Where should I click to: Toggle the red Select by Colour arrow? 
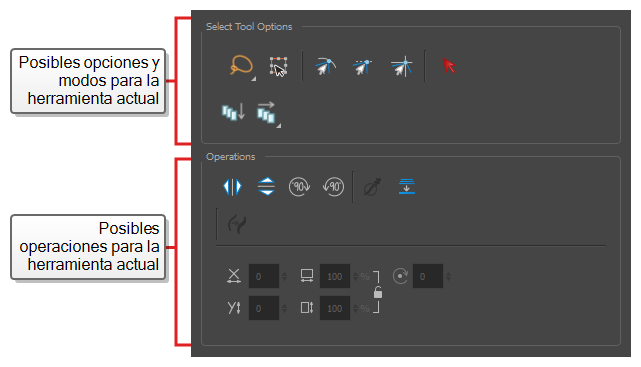coord(449,65)
